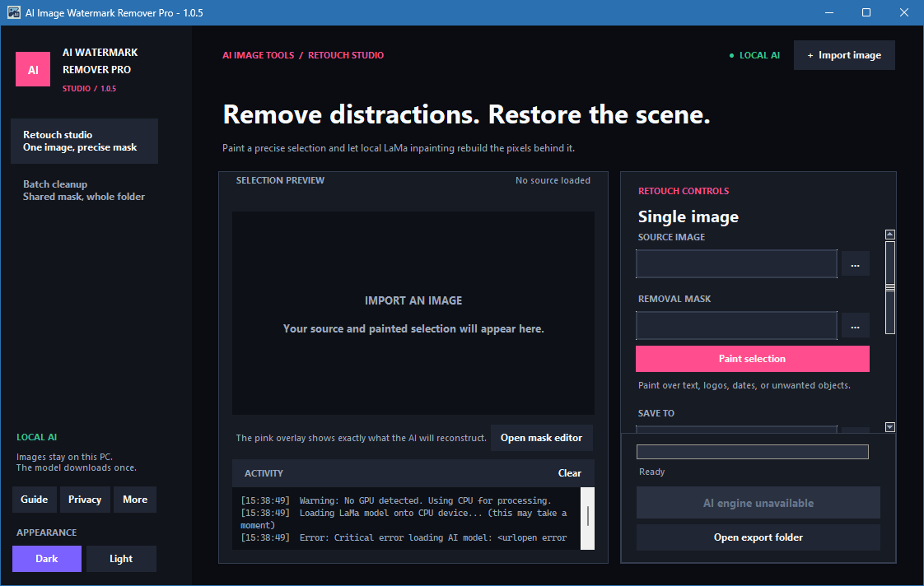Click the 'No GPU detected' warning log line
The height and width of the screenshot is (586, 924).
click(395, 500)
